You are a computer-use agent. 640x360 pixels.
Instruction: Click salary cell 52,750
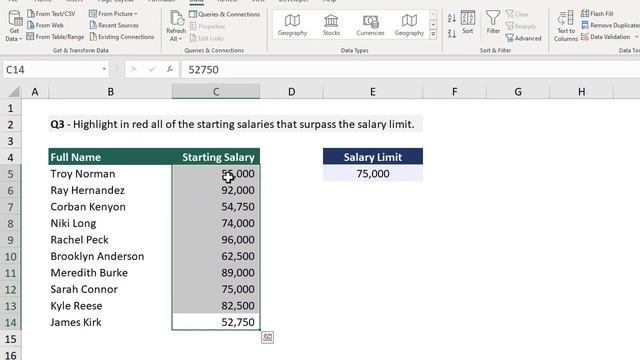pyautogui.click(x=216, y=322)
